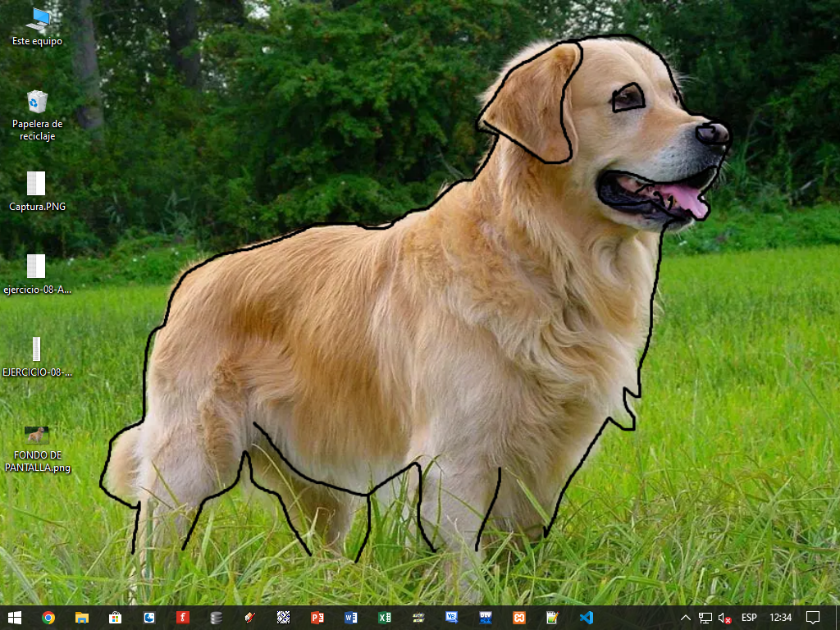Launch XAMPP from the taskbar

coord(518,618)
